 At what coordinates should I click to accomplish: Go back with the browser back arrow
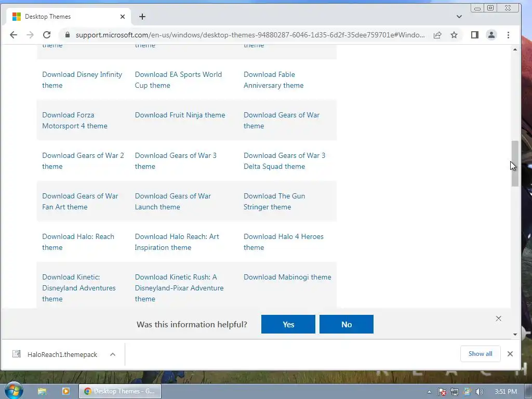14,35
